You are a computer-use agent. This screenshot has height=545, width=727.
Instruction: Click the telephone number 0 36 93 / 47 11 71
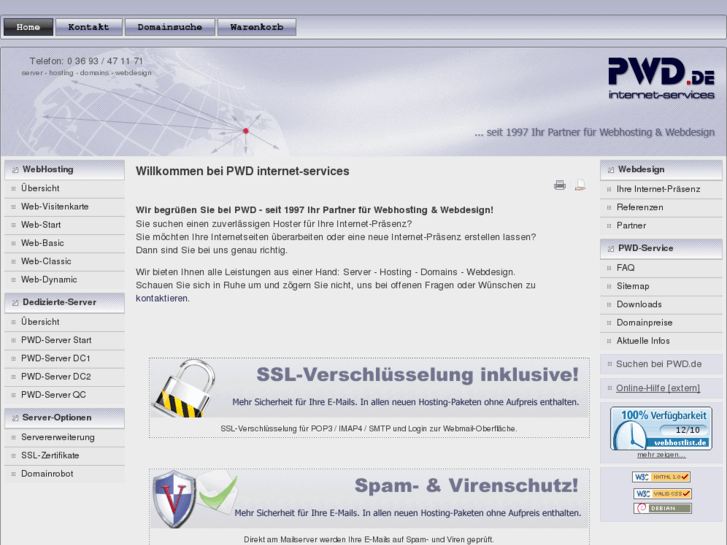[x=105, y=61]
